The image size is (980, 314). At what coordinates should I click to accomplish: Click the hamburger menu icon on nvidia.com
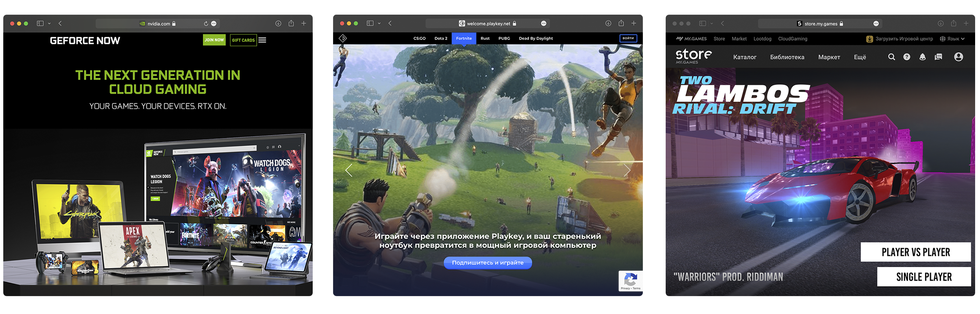coord(262,40)
